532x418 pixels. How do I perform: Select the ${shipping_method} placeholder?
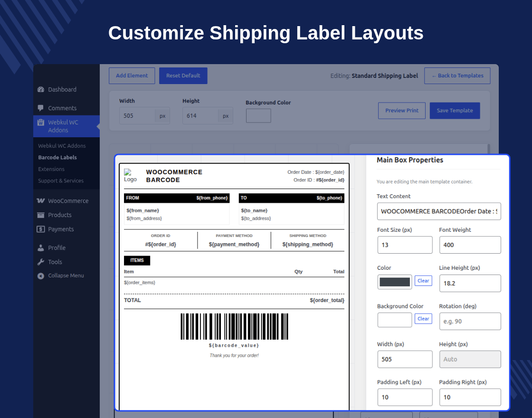pyautogui.click(x=308, y=245)
